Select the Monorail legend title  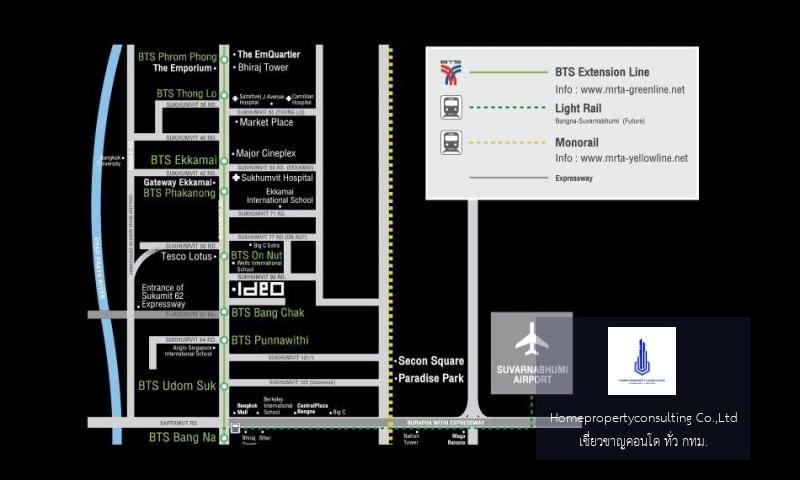(577, 143)
